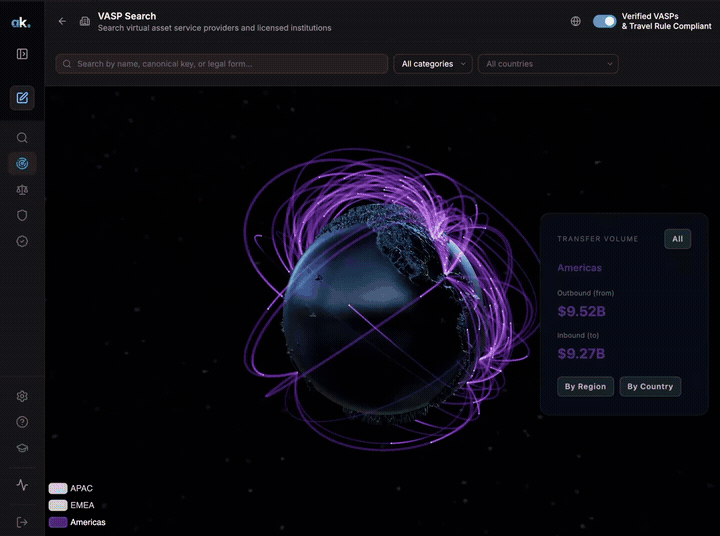Click the $9.52B outbound value

click(x=581, y=311)
